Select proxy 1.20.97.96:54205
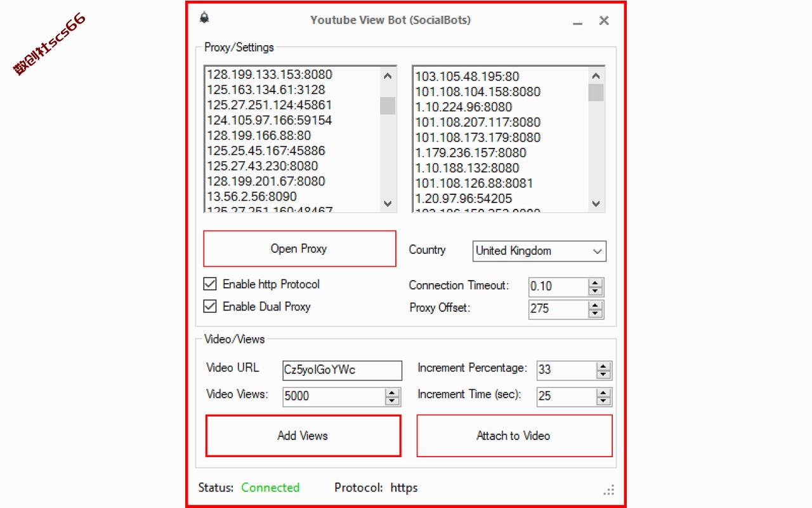Screen dimensions: 812x508 click(x=464, y=198)
